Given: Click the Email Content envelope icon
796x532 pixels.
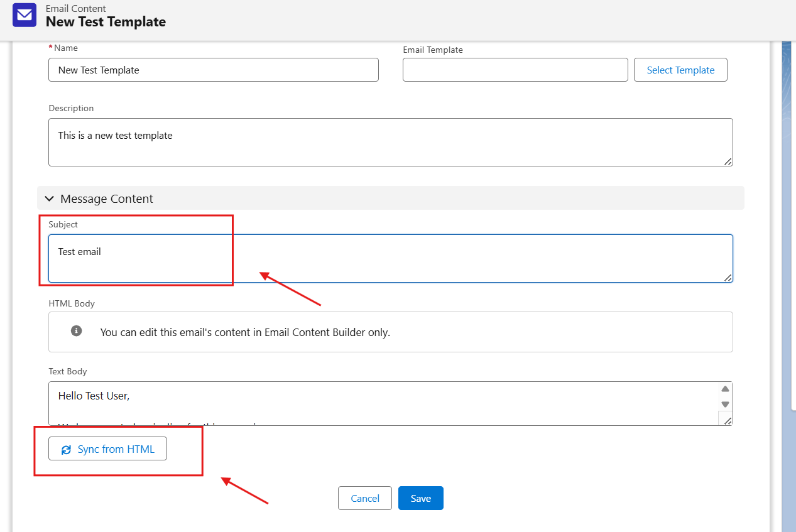Looking at the screenshot, I should 25,15.
